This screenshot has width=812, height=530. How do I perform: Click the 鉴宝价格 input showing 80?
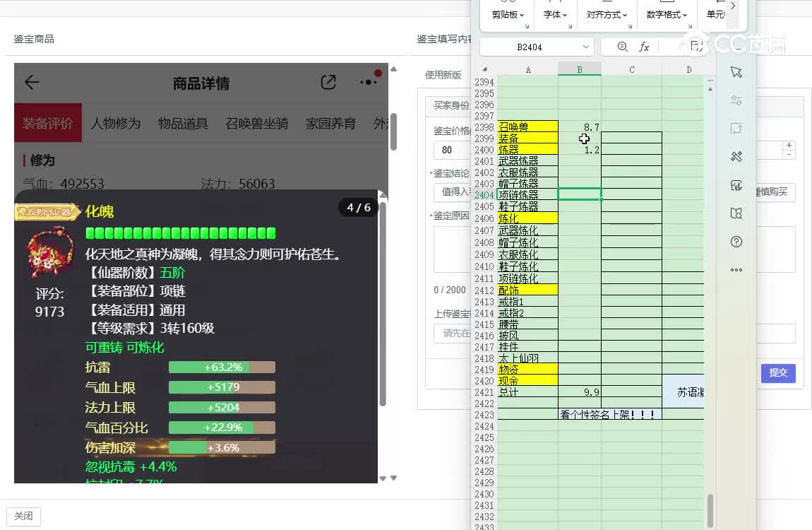[x=452, y=150]
